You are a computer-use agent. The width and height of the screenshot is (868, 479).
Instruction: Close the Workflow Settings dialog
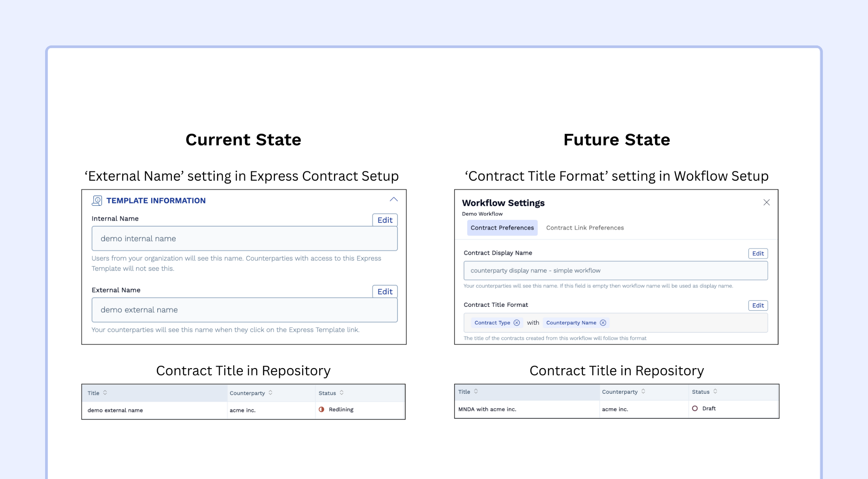coord(766,202)
